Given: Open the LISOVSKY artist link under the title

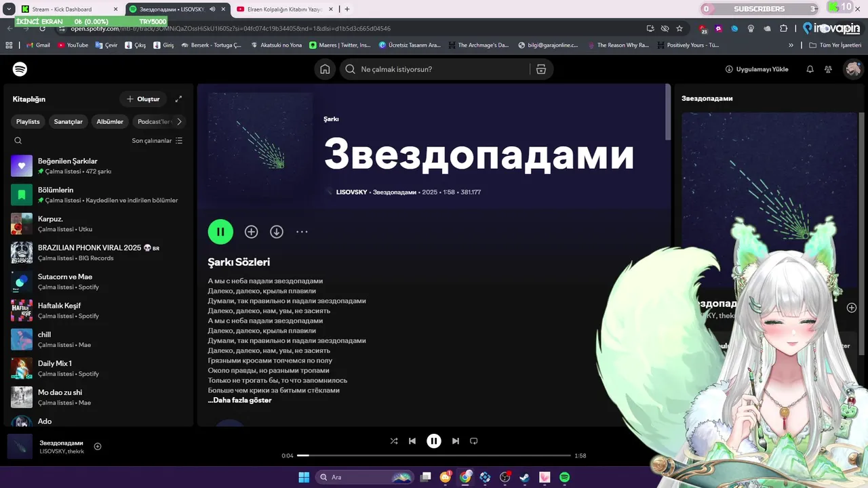Looking at the screenshot, I should 351,192.
